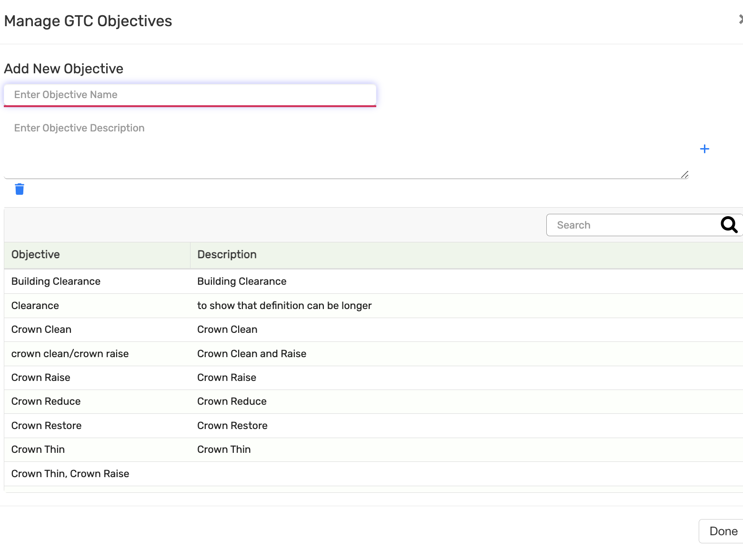The image size is (743, 560).
Task: Click the blue trash delete icon
Action: point(20,189)
